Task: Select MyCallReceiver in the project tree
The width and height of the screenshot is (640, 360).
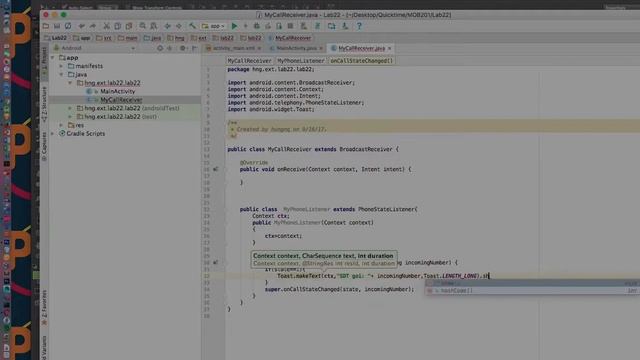Action: (121, 100)
